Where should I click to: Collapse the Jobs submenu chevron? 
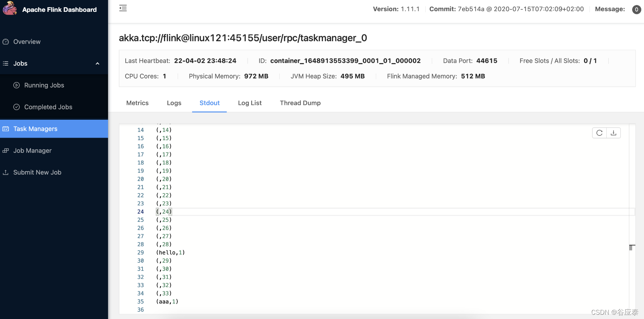(x=97, y=63)
